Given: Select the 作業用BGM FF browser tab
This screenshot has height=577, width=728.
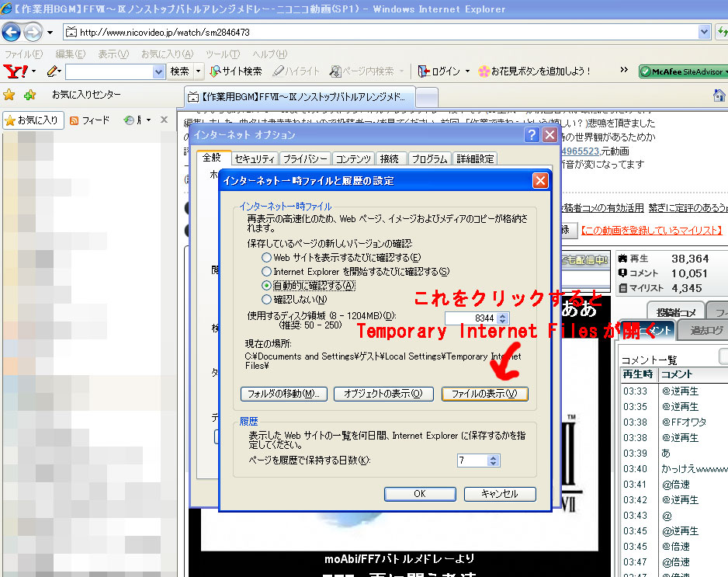Looking at the screenshot, I should point(299,97).
